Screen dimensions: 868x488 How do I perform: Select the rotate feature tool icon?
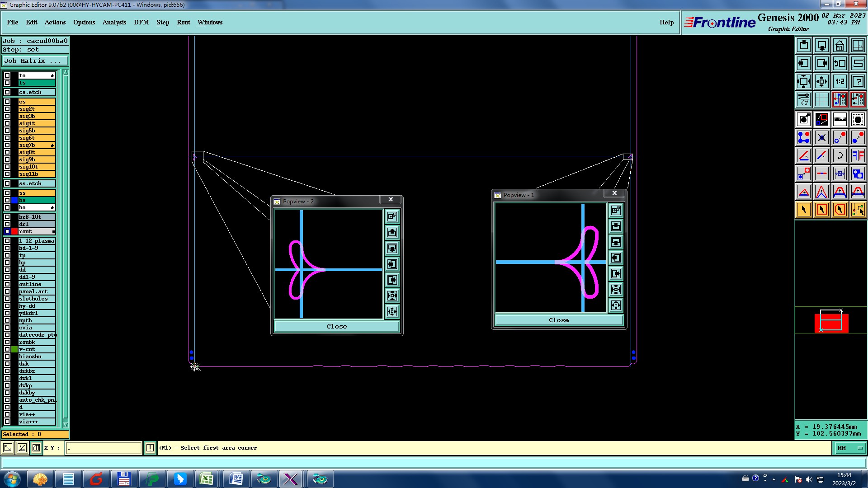(840, 155)
